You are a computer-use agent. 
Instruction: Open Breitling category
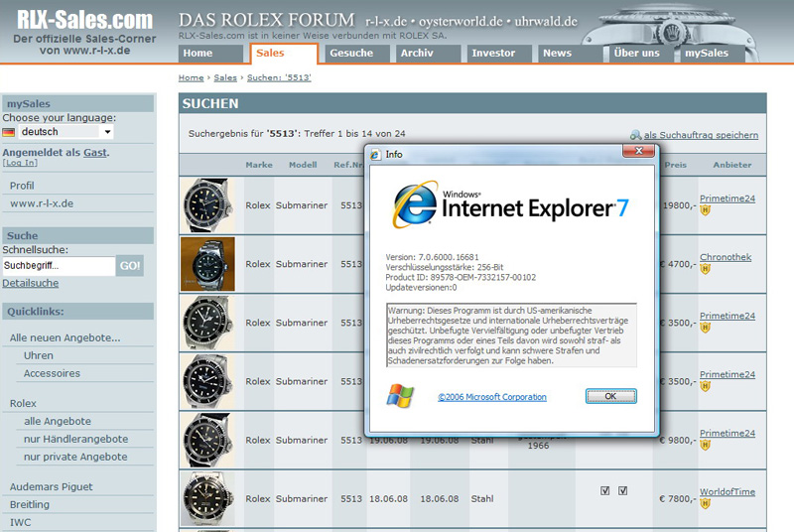(30, 504)
